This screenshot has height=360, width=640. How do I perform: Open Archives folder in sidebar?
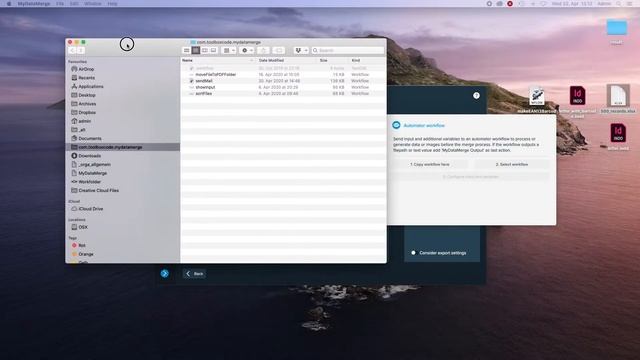point(87,104)
